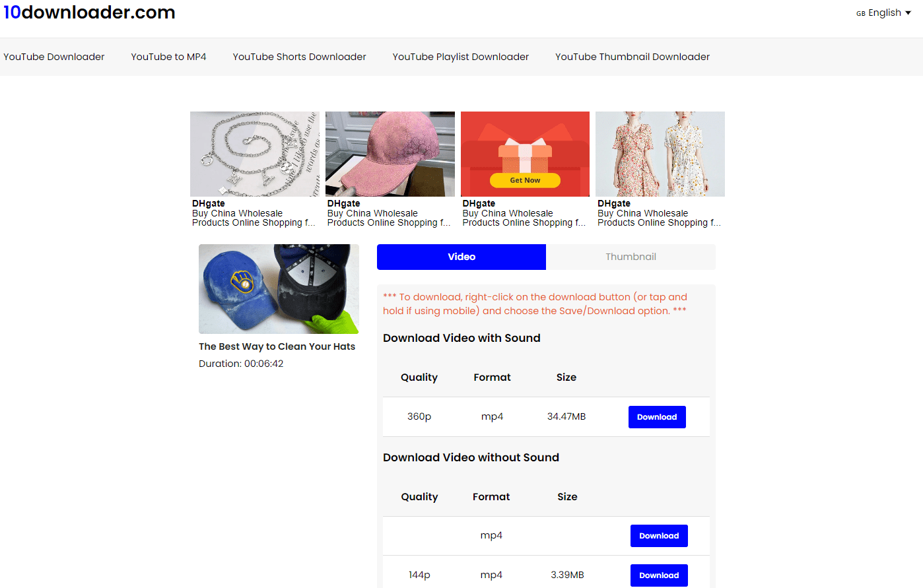Click the DHgate label under the dresses ad
The image size is (923, 588).
(x=614, y=203)
